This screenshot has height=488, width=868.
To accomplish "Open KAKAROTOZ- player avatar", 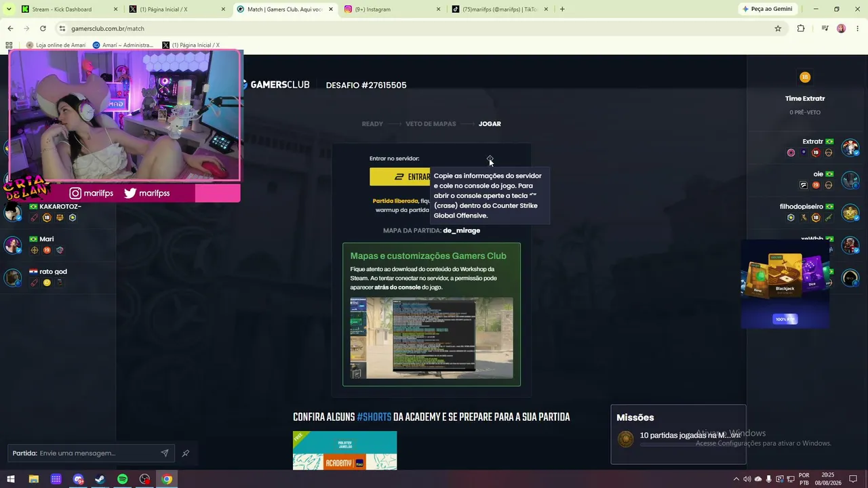I will [13, 212].
